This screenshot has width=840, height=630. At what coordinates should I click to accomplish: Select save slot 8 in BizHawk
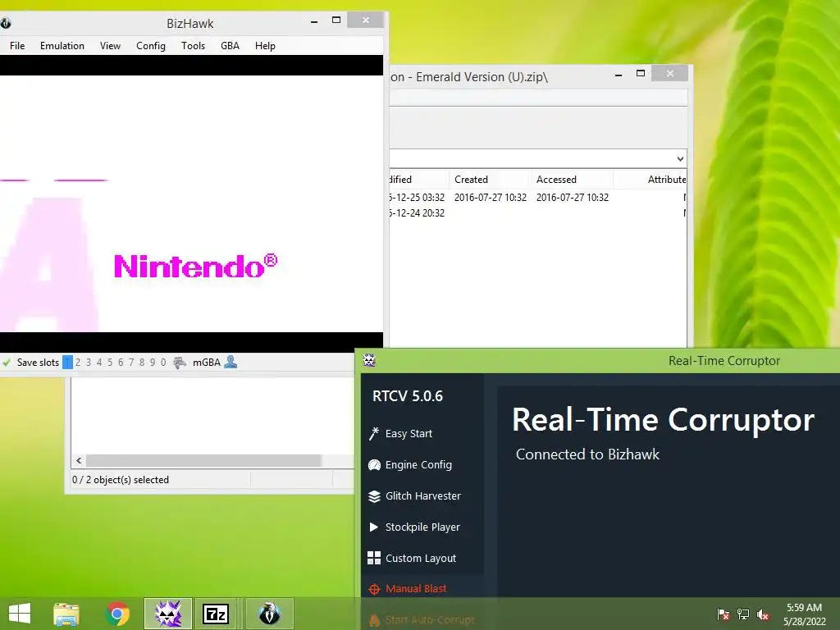(x=142, y=362)
